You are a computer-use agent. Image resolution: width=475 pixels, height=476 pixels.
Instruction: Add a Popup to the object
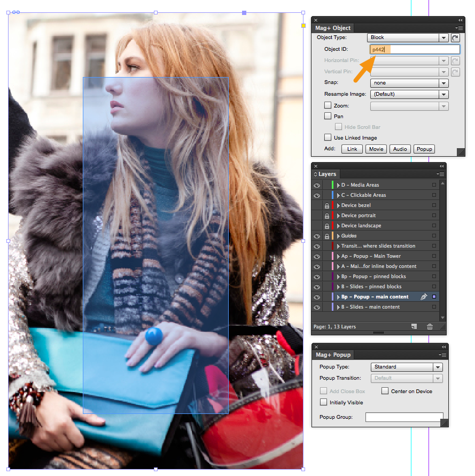pyautogui.click(x=424, y=149)
